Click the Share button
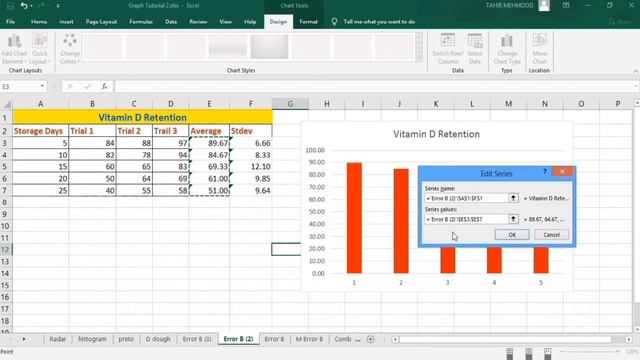Image resolution: width=640 pixels, height=360 pixels. click(620, 22)
